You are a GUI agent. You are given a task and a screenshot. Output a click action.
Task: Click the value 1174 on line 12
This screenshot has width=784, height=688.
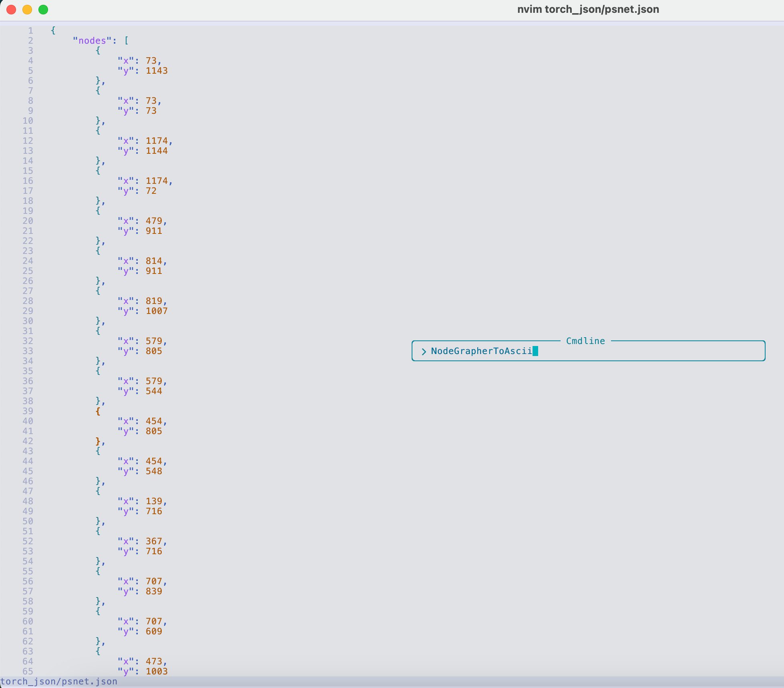tap(157, 141)
